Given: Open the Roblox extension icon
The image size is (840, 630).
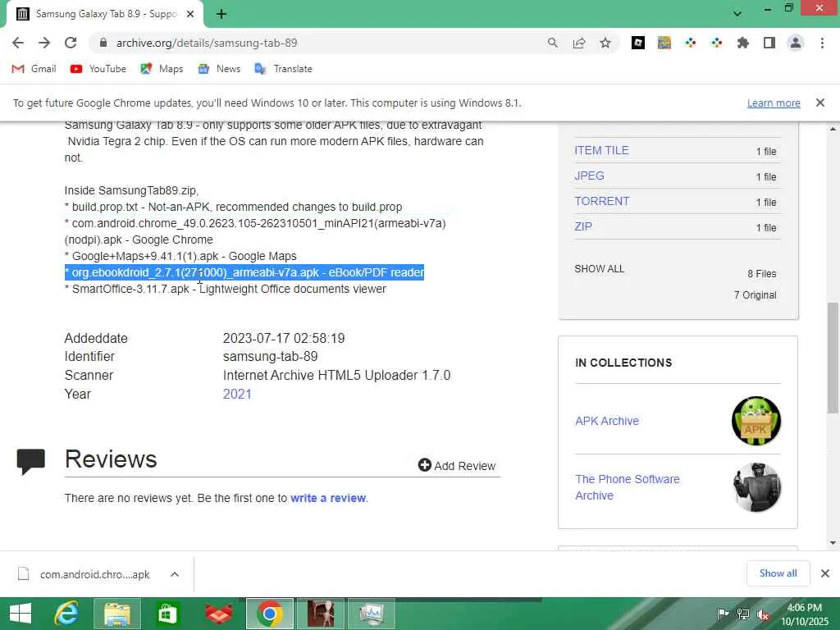Looking at the screenshot, I should click(638, 43).
